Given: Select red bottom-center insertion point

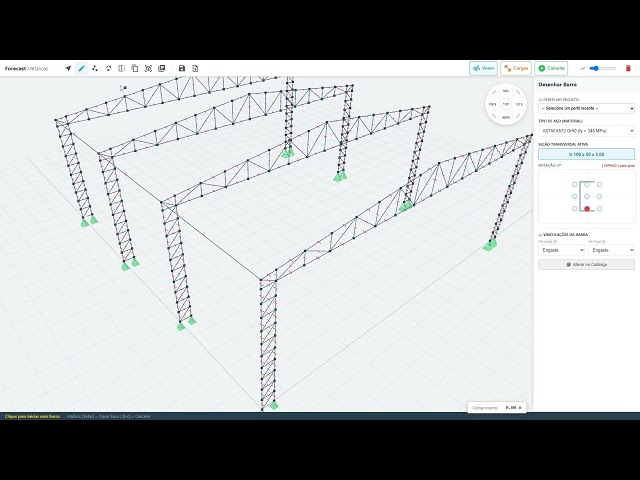Looking at the screenshot, I should 587,209.
